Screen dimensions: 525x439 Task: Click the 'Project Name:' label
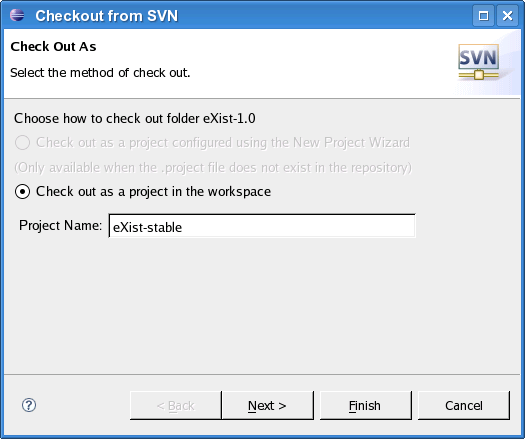tap(60, 225)
